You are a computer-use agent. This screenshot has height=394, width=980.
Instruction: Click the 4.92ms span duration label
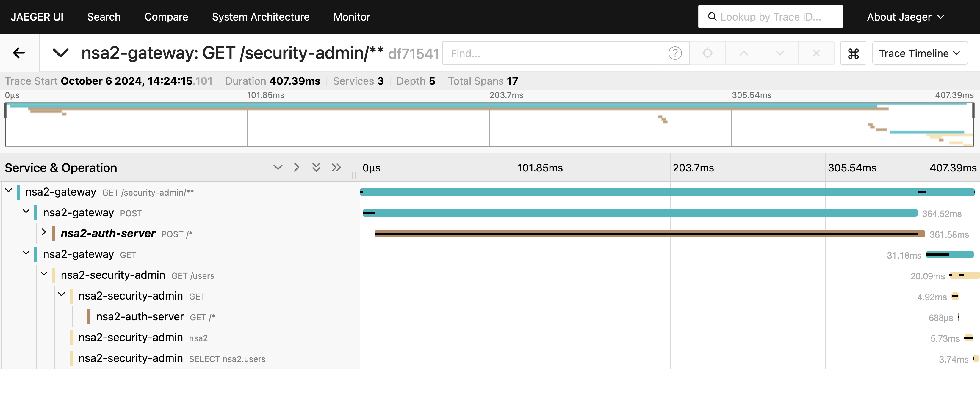932,297
